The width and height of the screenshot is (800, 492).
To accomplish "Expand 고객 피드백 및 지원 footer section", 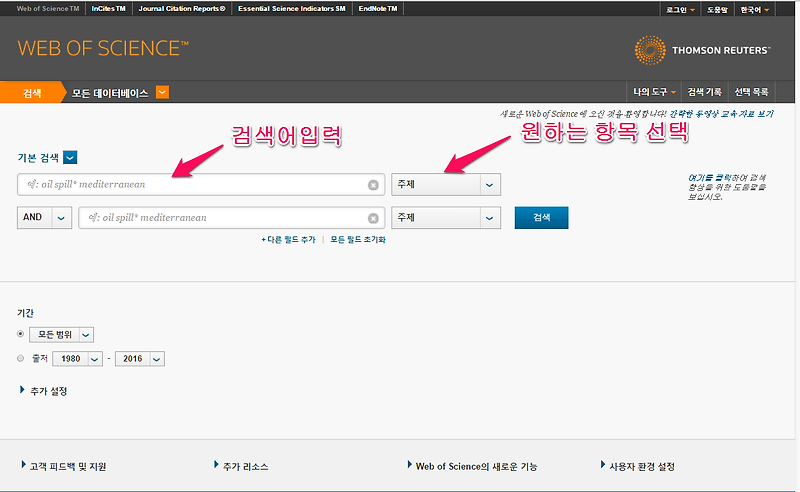I will [64, 466].
